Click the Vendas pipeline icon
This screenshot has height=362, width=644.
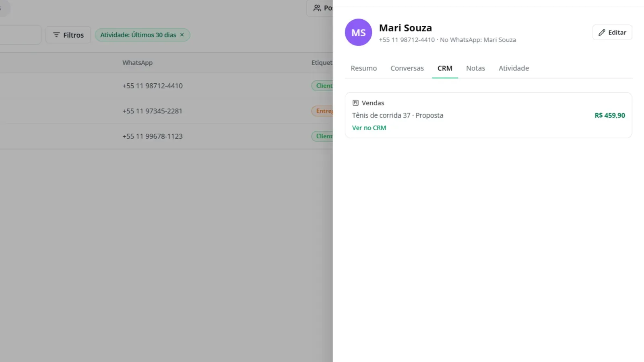coord(355,103)
